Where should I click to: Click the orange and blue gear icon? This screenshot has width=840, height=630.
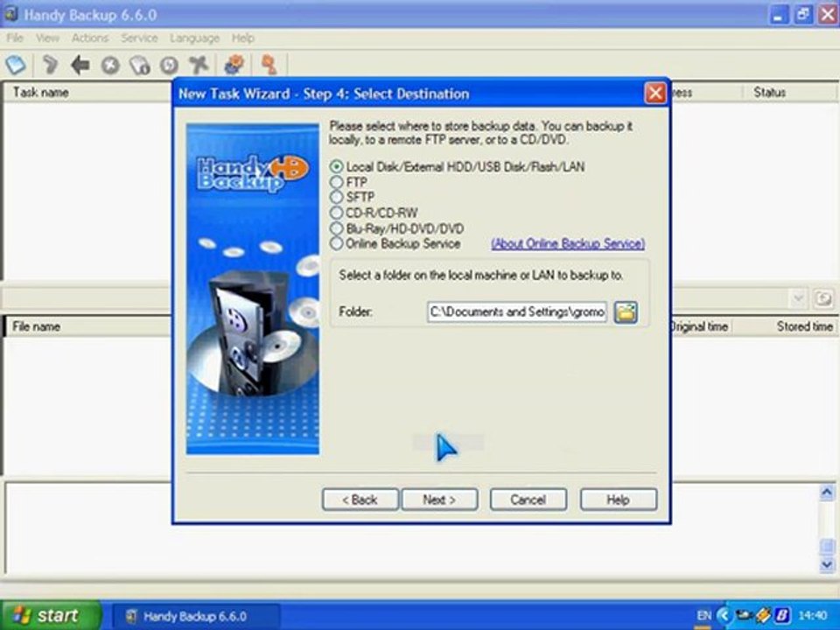(234, 65)
